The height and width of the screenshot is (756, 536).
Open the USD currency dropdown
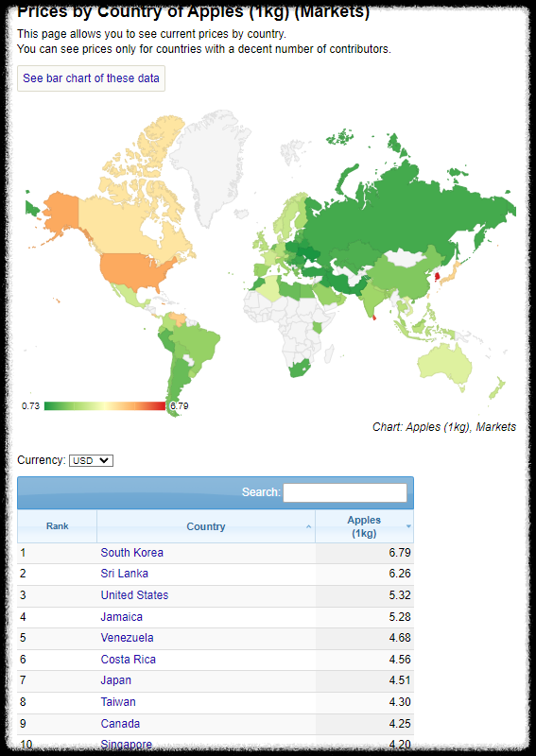(91, 460)
